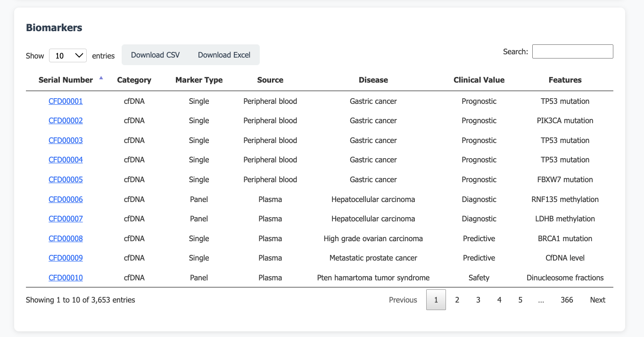Select Metastatic prostate cancer text
Screen dimensions: 644x337
pyautogui.click(x=373, y=258)
